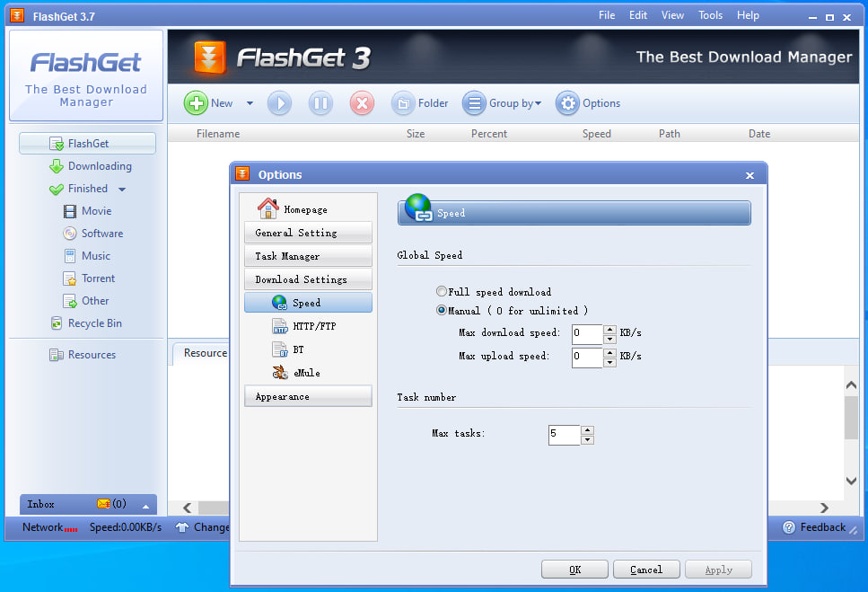Open the File menu

tap(607, 15)
